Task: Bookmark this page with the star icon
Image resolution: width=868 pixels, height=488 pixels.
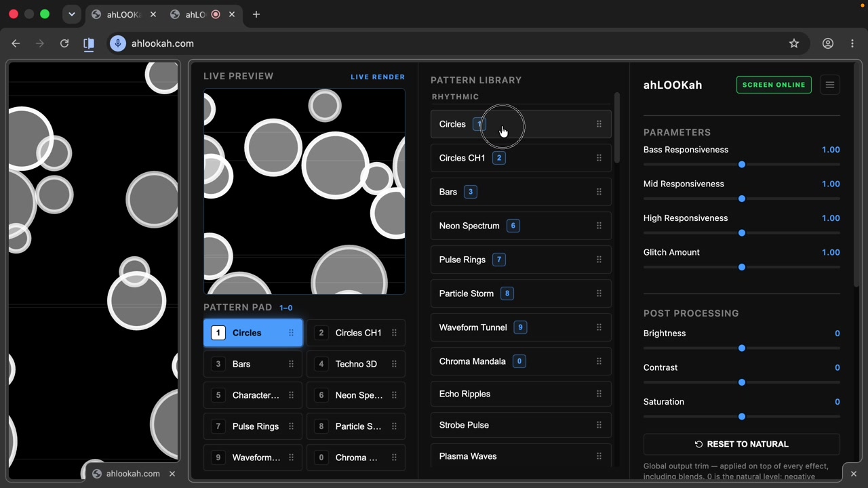Action: (x=794, y=43)
